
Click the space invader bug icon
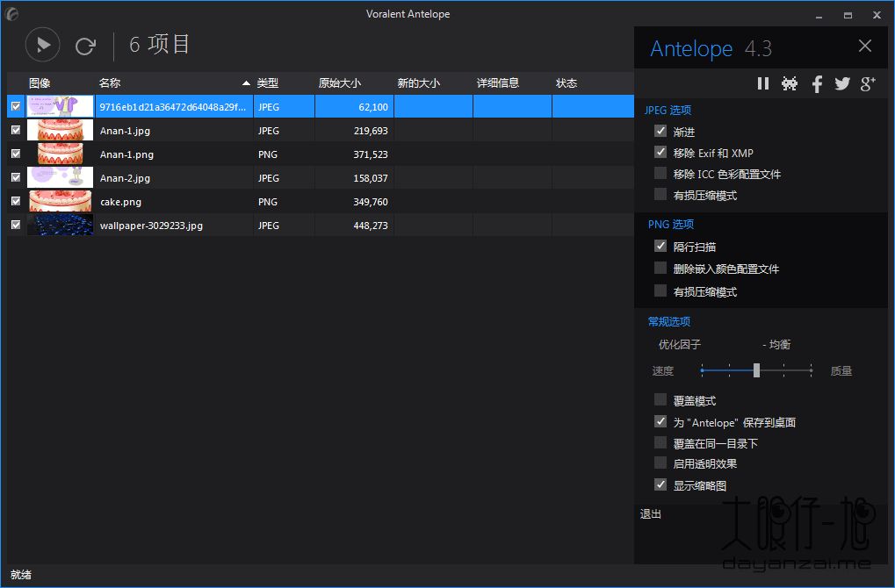pyautogui.click(x=790, y=84)
